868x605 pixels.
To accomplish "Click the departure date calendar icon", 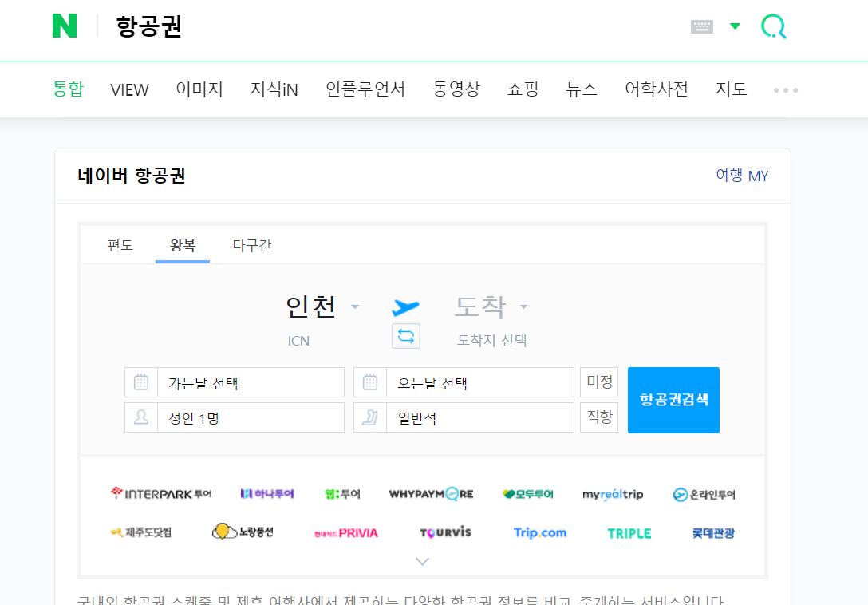I will point(141,382).
